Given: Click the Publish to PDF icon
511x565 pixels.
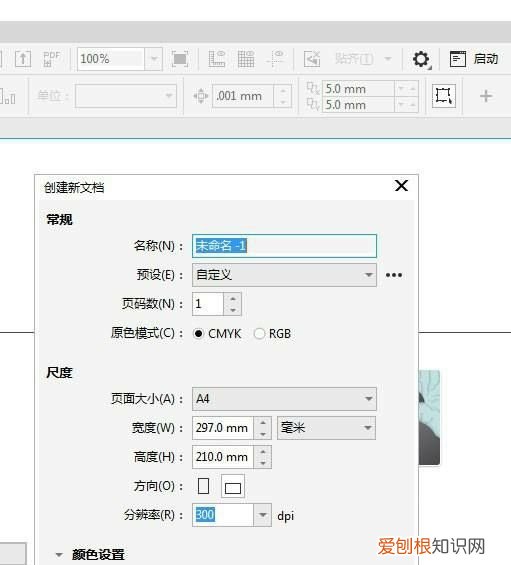Looking at the screenshot, I should coord(52,59).
